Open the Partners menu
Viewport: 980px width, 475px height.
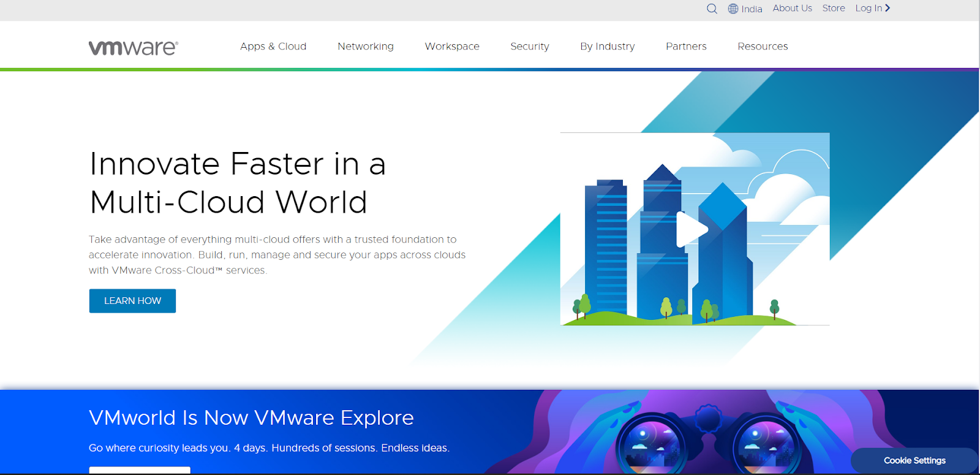tap(686, 47)
